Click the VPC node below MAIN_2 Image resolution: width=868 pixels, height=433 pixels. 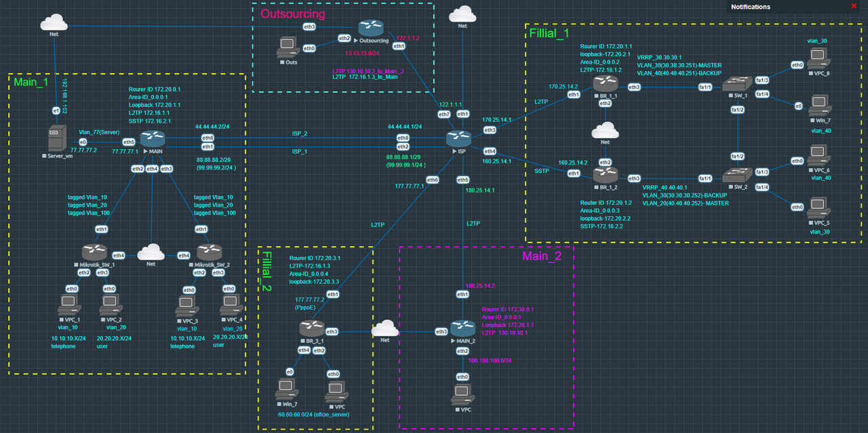[463, 394]
